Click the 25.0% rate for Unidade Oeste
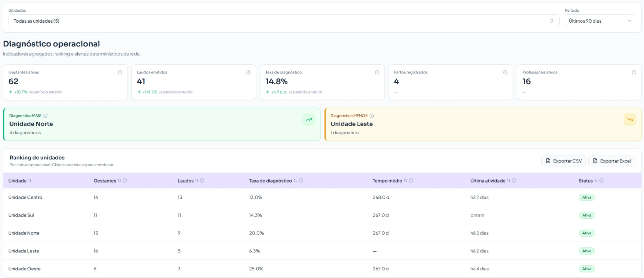This screenshot has height=278, width=644. (x=256, y=269)
